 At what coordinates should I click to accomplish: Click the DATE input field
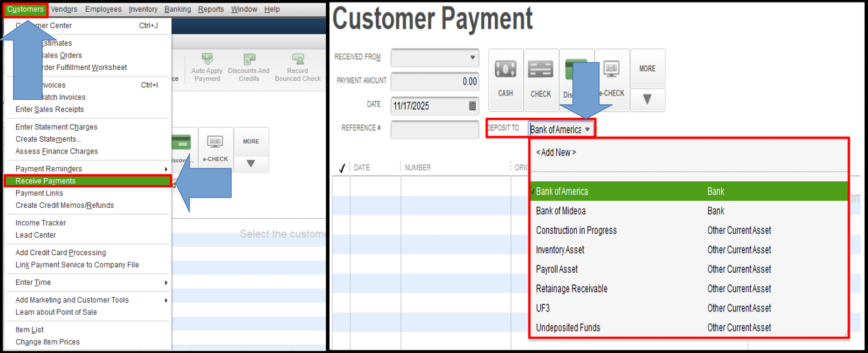pos(435,106)
